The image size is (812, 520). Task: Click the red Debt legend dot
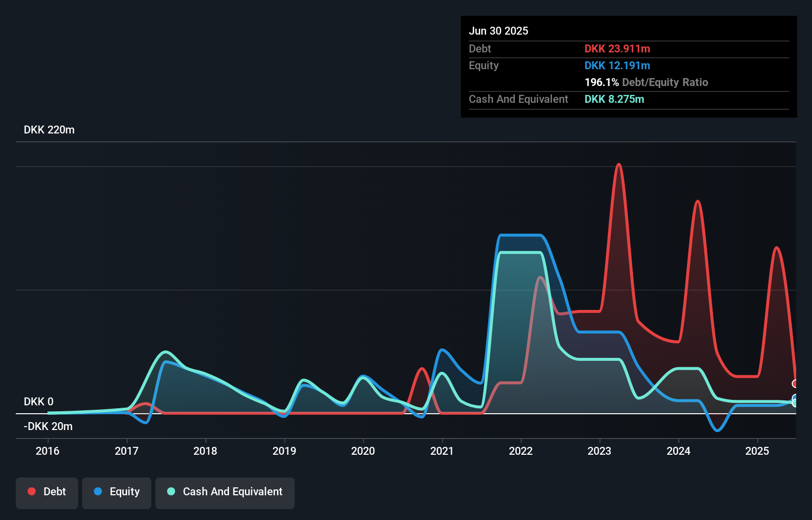[32, 491]
